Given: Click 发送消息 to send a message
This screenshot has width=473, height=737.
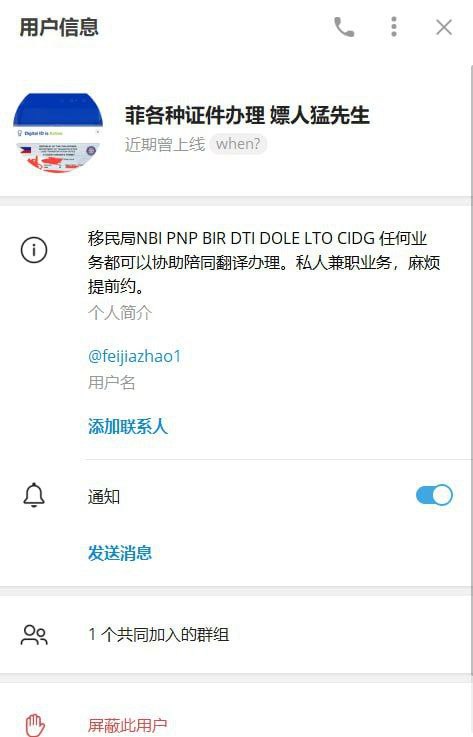Looking at the screenshot, I should pyautogui.click(x=119, y=553).
